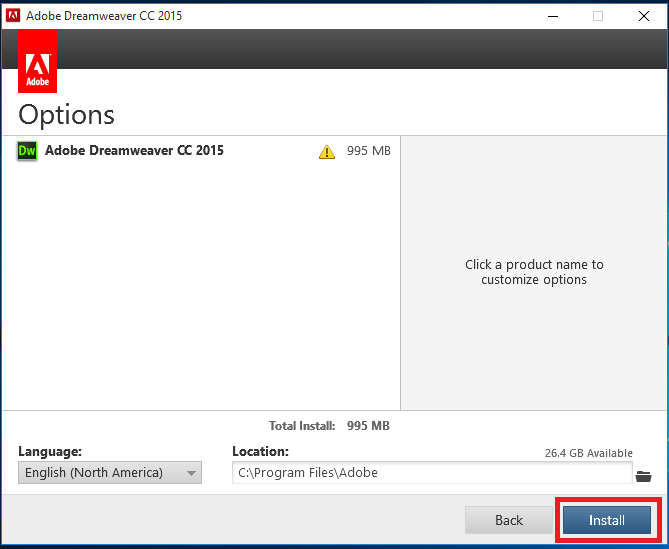Click the 995 MB product size

(369, 151)
